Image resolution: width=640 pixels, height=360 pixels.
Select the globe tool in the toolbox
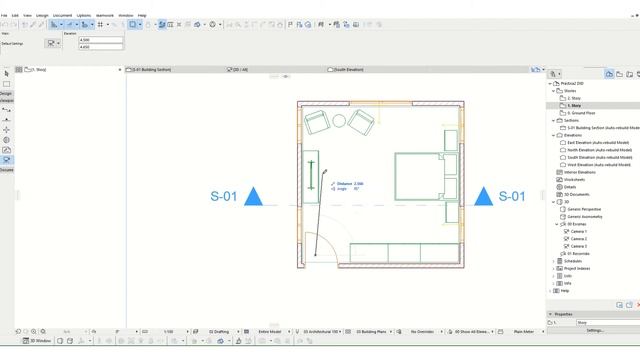(x=7, y=140)
